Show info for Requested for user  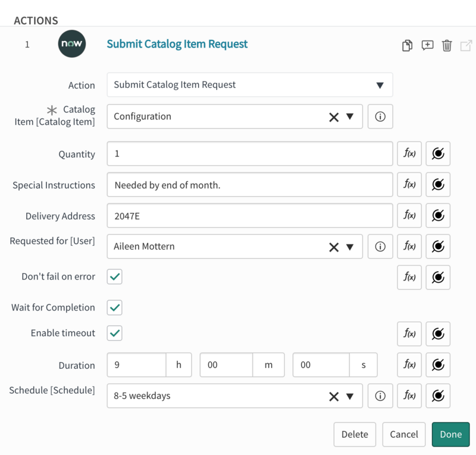point(380,246)
